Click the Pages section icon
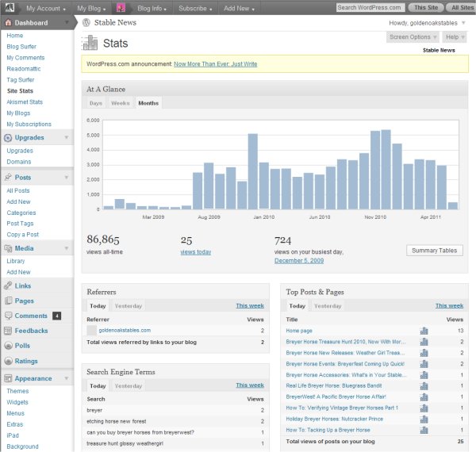 [8, 301]
